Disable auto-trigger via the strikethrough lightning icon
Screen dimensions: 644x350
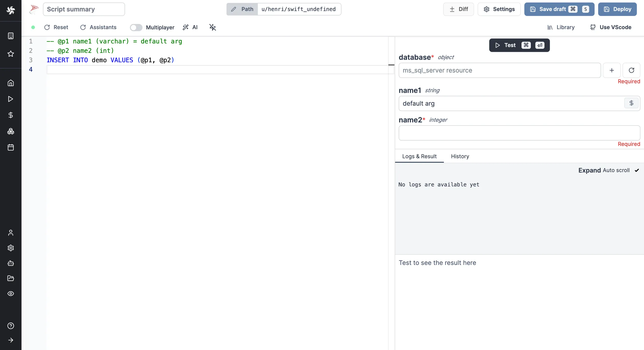[x=212, y=27]
